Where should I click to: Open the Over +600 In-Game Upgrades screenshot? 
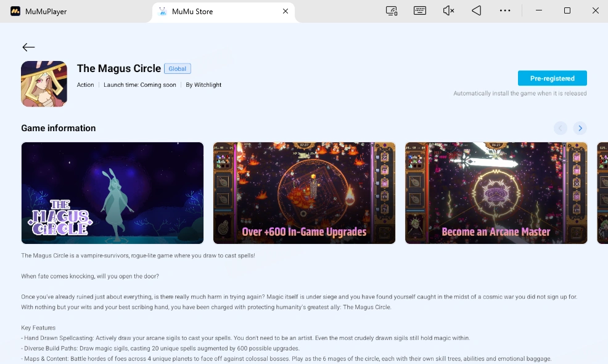(305, 193)
